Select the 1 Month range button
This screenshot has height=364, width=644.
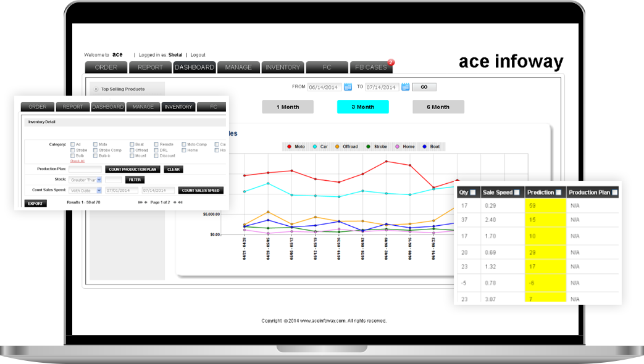288,107
